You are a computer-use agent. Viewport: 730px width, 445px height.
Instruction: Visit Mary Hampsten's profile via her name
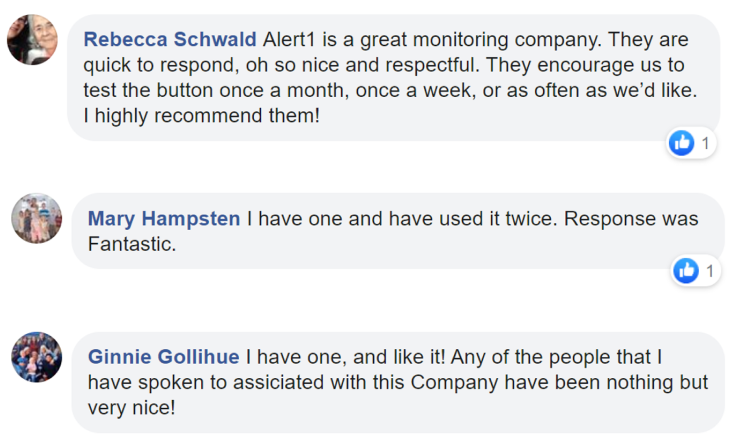click(164, 218)
